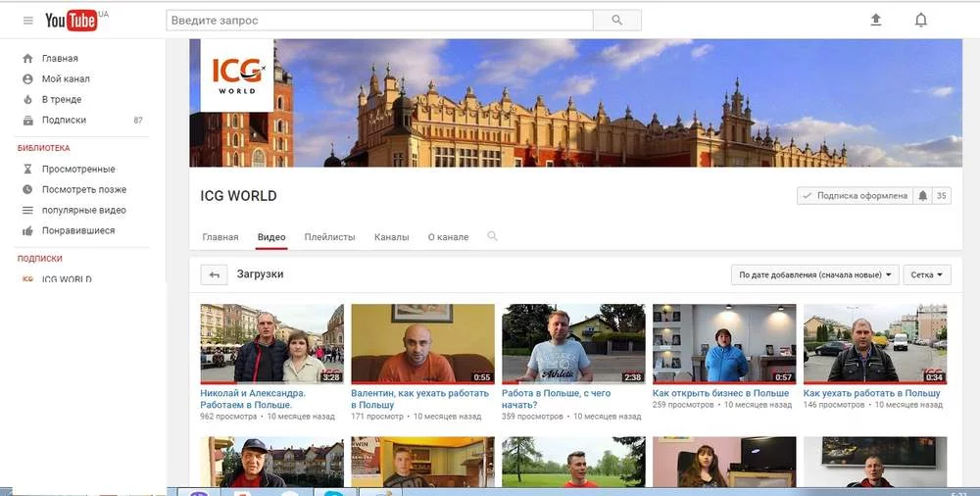Open the Каналы tab
Image resolution: width=980 pixels, height=496 pixels.
coord(391,237)
